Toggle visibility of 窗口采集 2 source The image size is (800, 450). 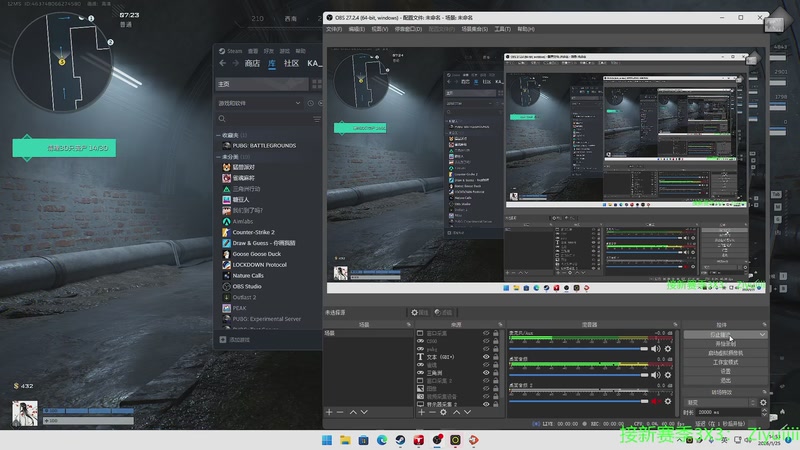[486, 381]
